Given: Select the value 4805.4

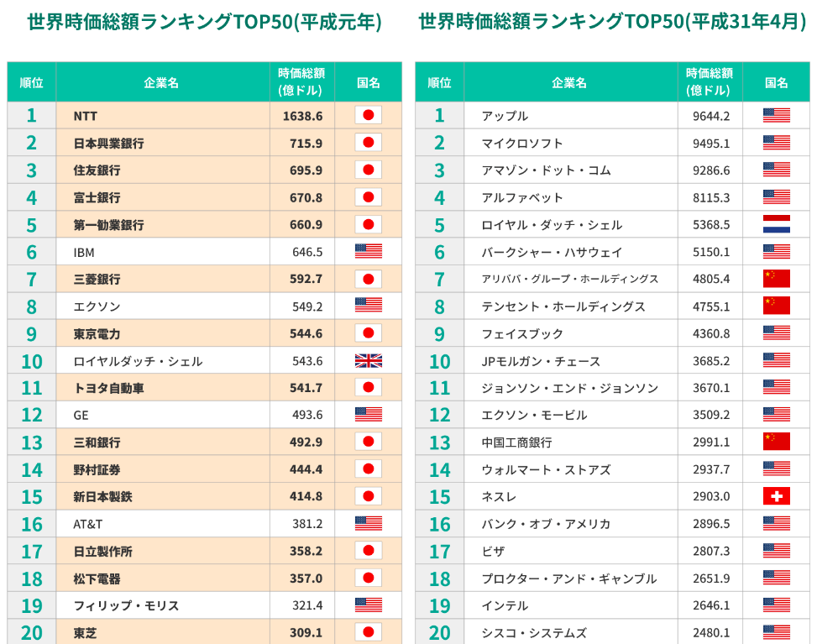Looking at the screenshot, I should (x=711, y=280).
